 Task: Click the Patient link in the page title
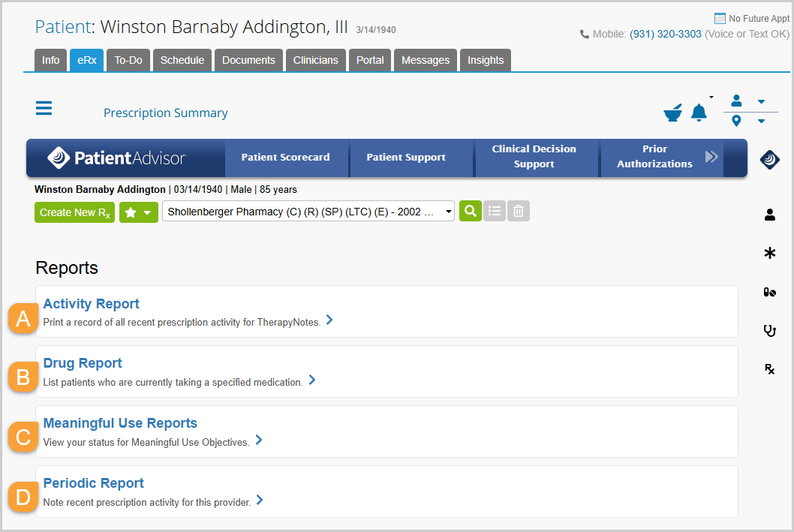point(63,27)
